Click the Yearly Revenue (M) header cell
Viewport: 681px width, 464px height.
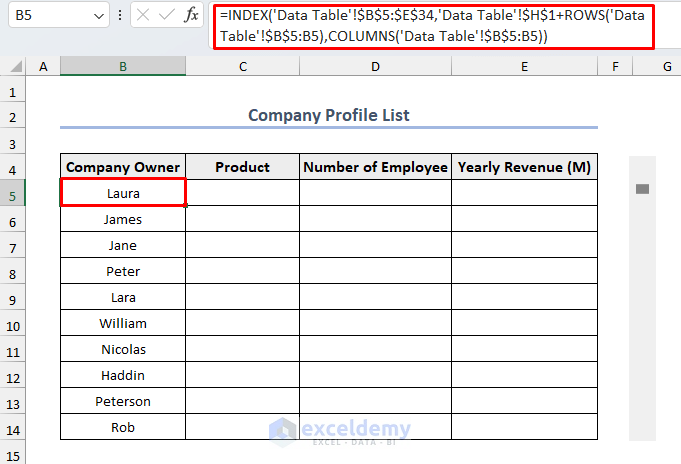pos(524,167)
